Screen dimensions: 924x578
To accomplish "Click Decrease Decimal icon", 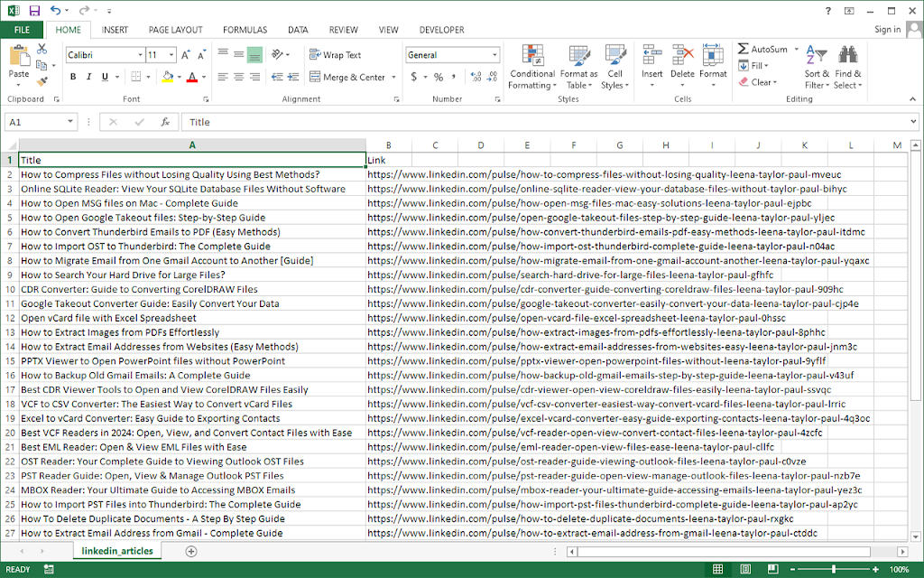I will pyautogui.click(x=493, y=77).
